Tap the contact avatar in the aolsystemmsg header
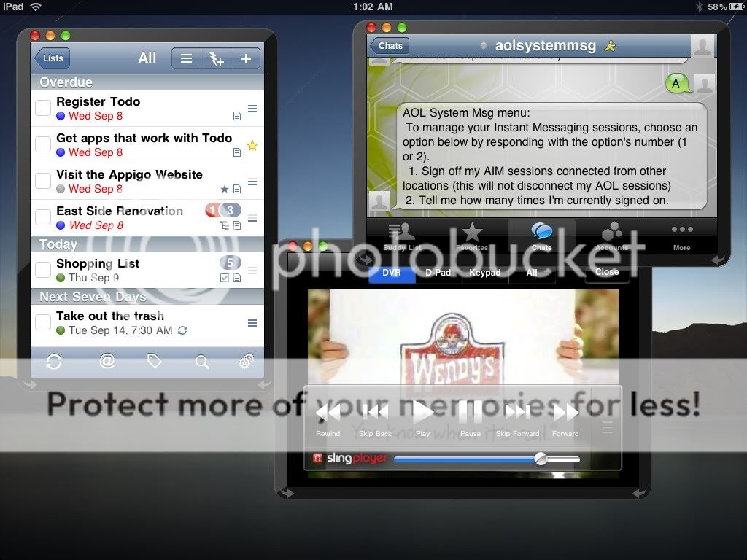The width and height of the screenshot is (747, 560). point(703,46)
